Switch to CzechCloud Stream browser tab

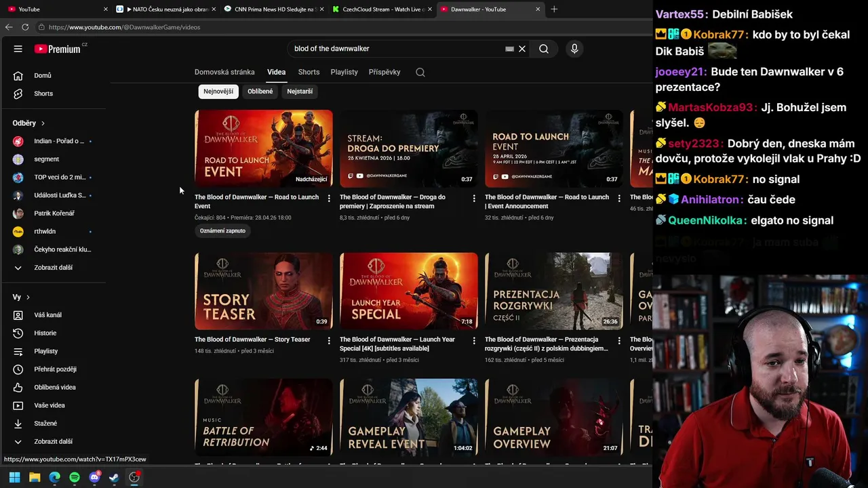381,9
